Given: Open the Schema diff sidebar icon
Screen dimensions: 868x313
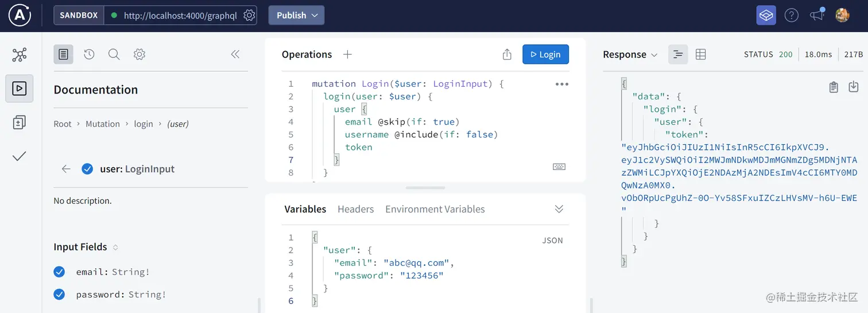Looking at the screenshot, I should [x=20, y=122].
